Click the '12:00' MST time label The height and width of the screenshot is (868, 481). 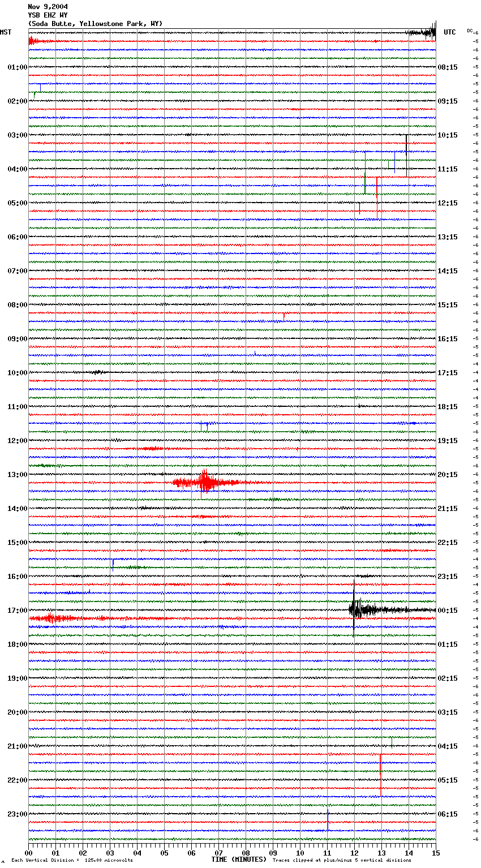(x=18, y=441)
